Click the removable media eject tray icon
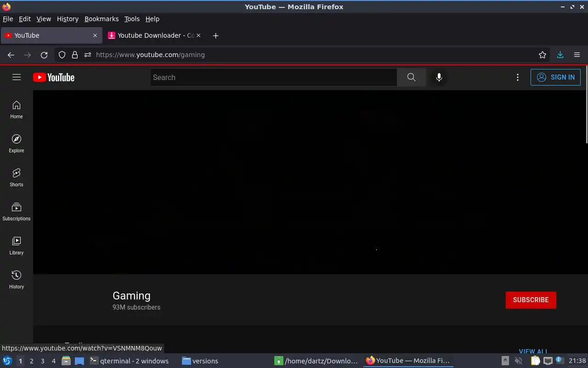 505,361
